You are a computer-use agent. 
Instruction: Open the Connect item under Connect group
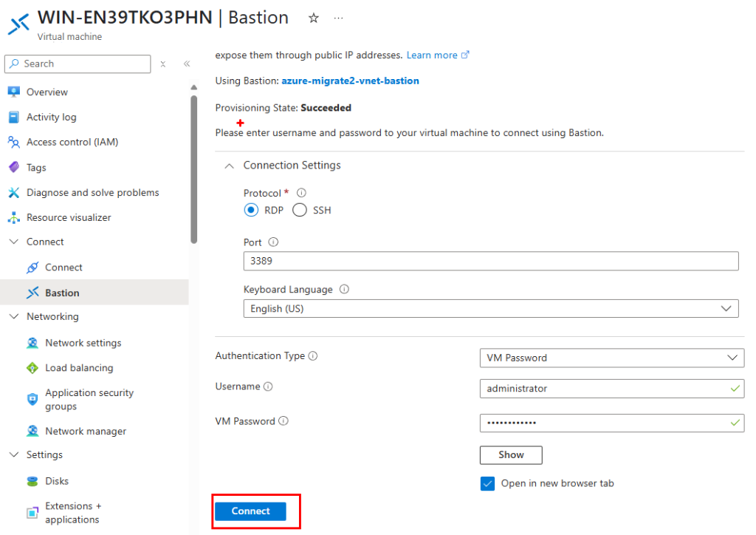coord(63,267)
